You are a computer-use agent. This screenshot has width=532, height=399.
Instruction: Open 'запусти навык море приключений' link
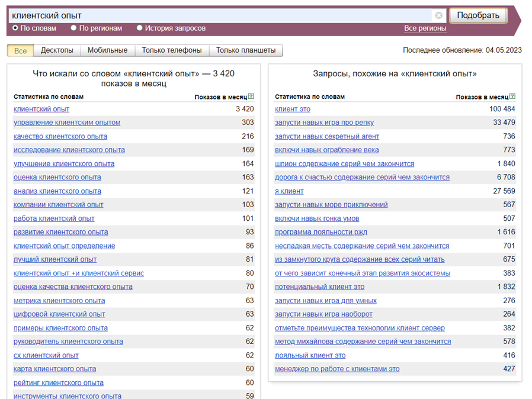click(x=331, y=205)
